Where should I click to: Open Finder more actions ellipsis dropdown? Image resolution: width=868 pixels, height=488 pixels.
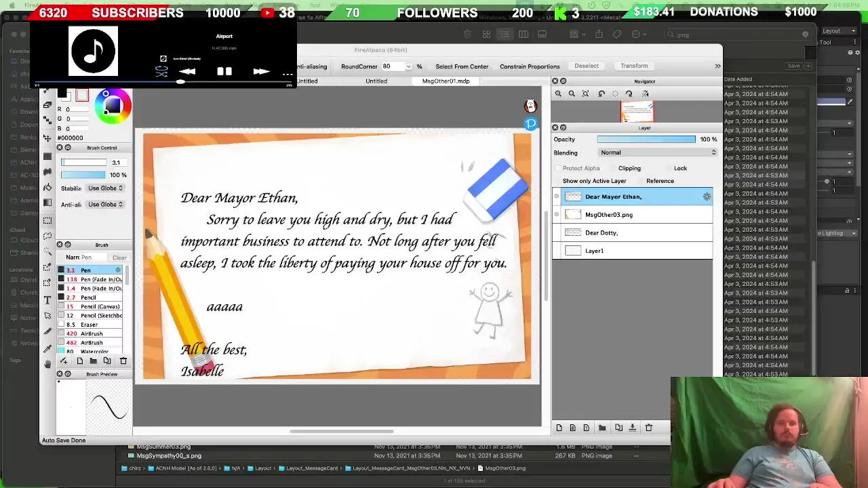point(638,35)
